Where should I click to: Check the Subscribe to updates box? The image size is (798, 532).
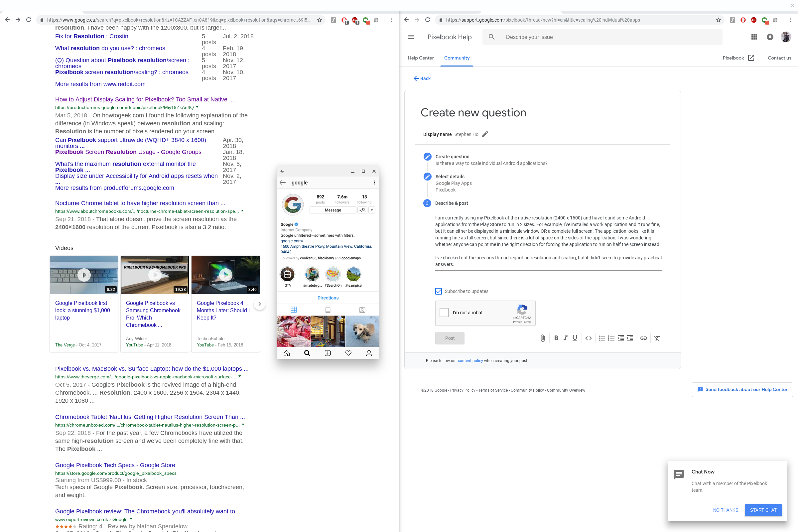point(438,291)
